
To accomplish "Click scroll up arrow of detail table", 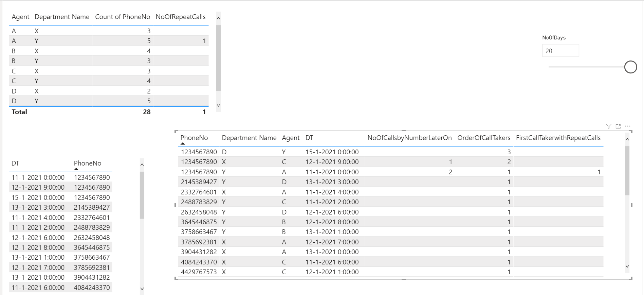I will pos(627,139).
